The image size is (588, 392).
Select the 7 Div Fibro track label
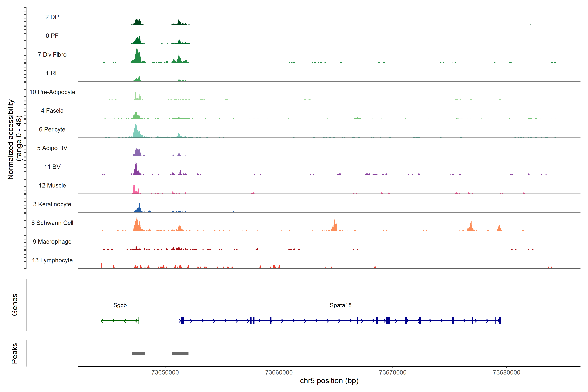[x=52, y=55]
